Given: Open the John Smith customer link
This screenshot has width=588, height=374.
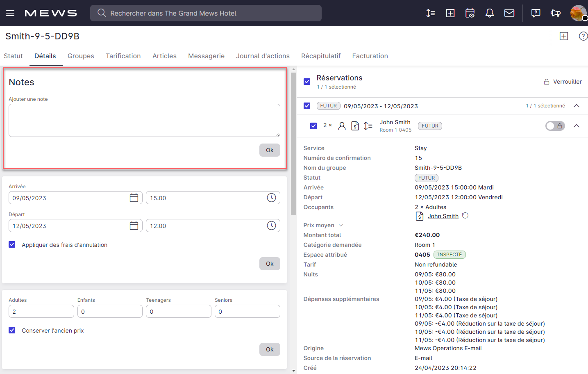Looking at the screenshot, I should coord(443,216).
